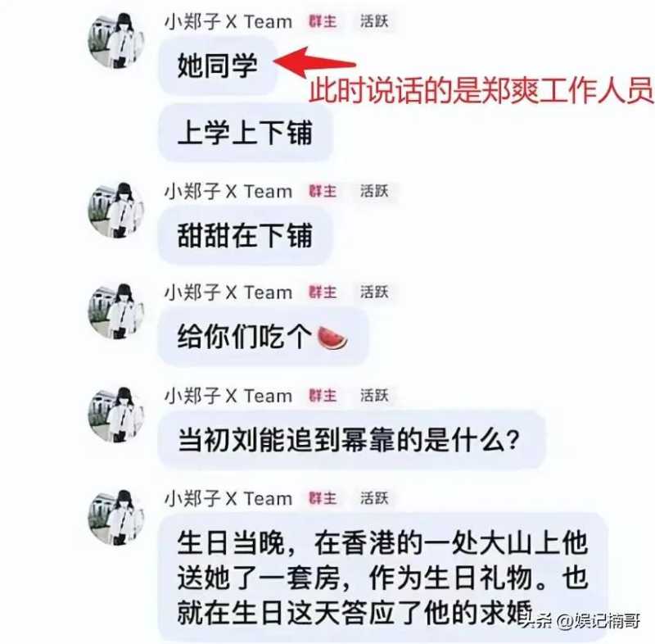Tap avatar beside the 甜甜在下铺 message

pos(115,211)
